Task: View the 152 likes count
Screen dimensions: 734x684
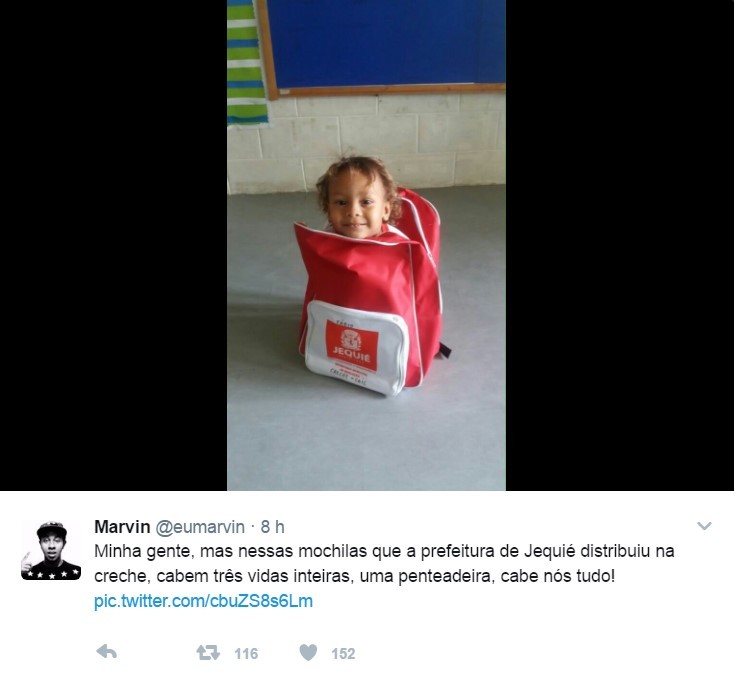Action: pyautogui.click(x=343, y=653)
